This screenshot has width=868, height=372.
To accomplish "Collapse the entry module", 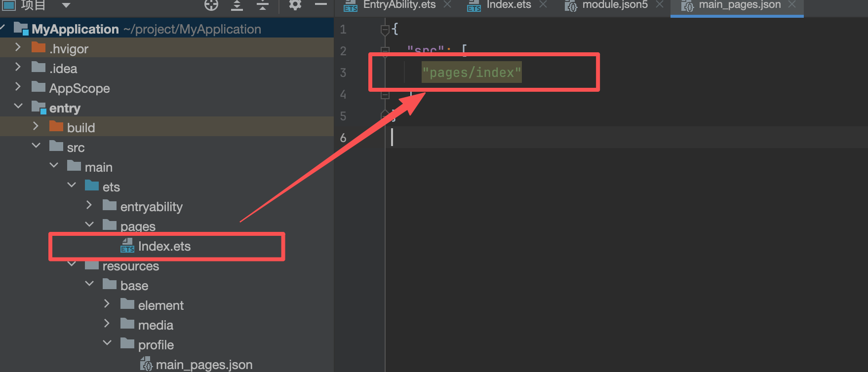I will [18, 107].
